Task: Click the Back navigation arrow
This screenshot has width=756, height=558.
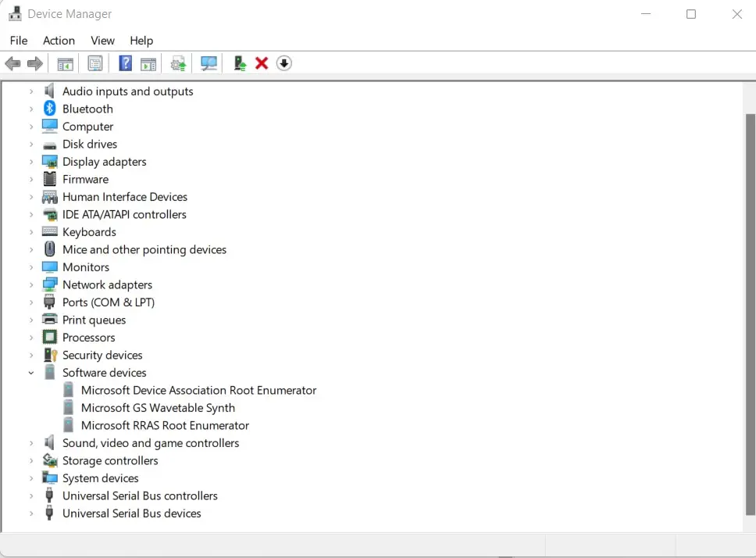Action: click(12, 63)
